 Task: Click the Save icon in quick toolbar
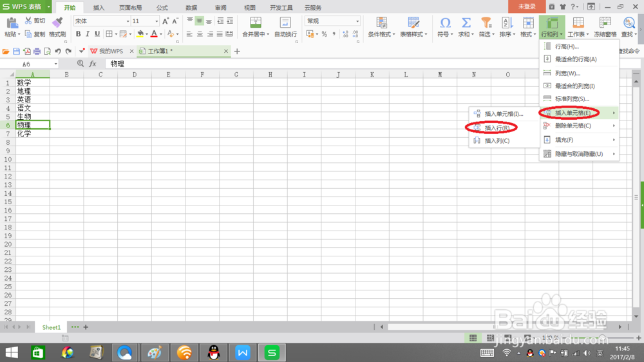point(17,52)
